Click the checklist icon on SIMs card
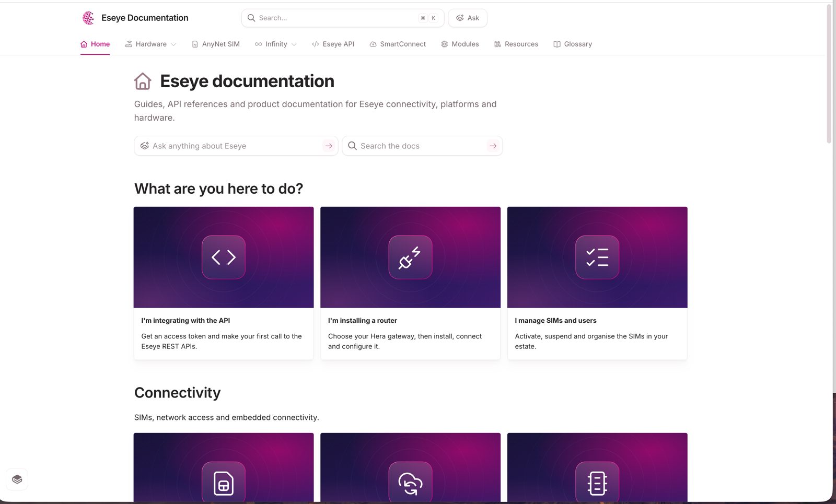Screen dimensions: 836x504 click(597, 257)
